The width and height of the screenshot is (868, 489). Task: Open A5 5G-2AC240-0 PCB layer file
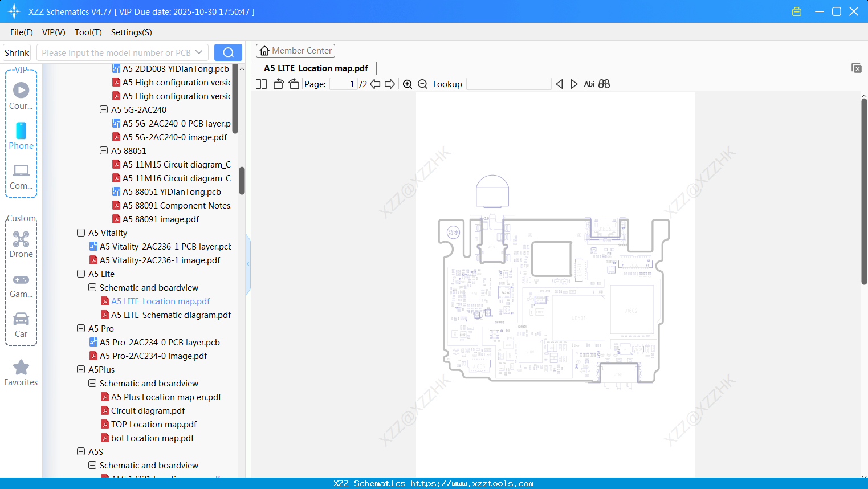point(172,124)
